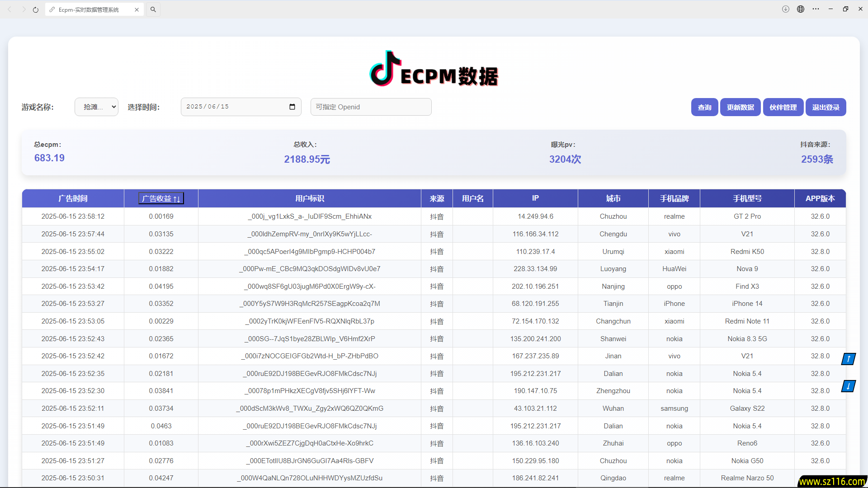The height and width of the screenshot is (488, 868).
Task: Click the 手机型号 column header
Action: [747, 198]
